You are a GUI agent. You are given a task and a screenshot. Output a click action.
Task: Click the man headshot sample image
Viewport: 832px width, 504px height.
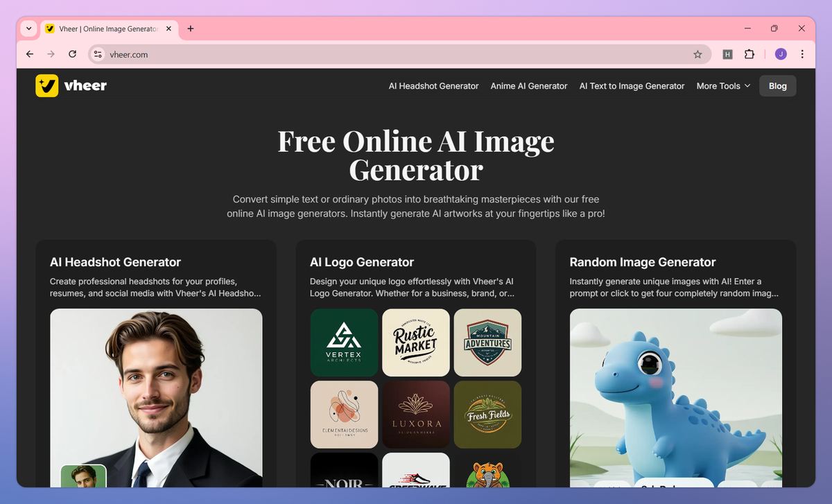click(x=156, y=398)
